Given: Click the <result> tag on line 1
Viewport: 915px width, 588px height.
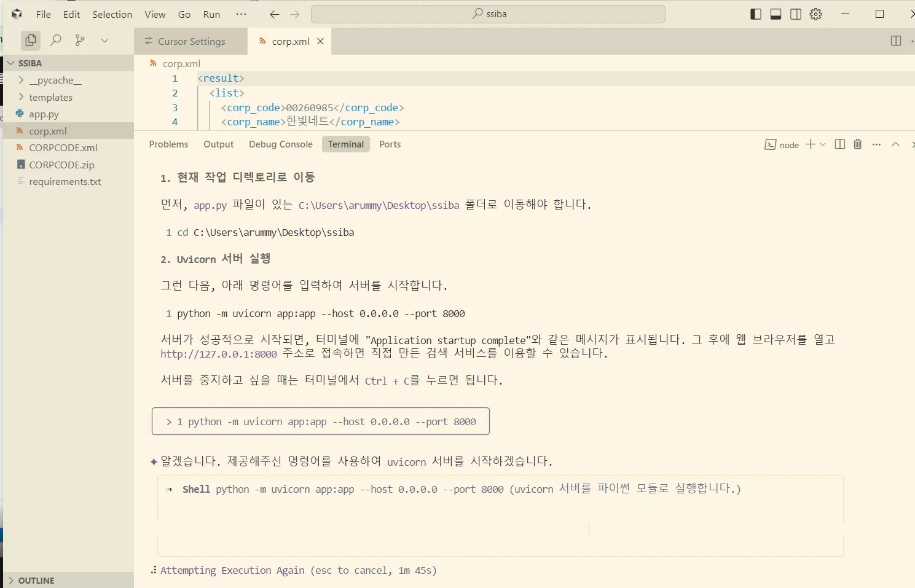Looking at the screenshot, I should 221,78.
